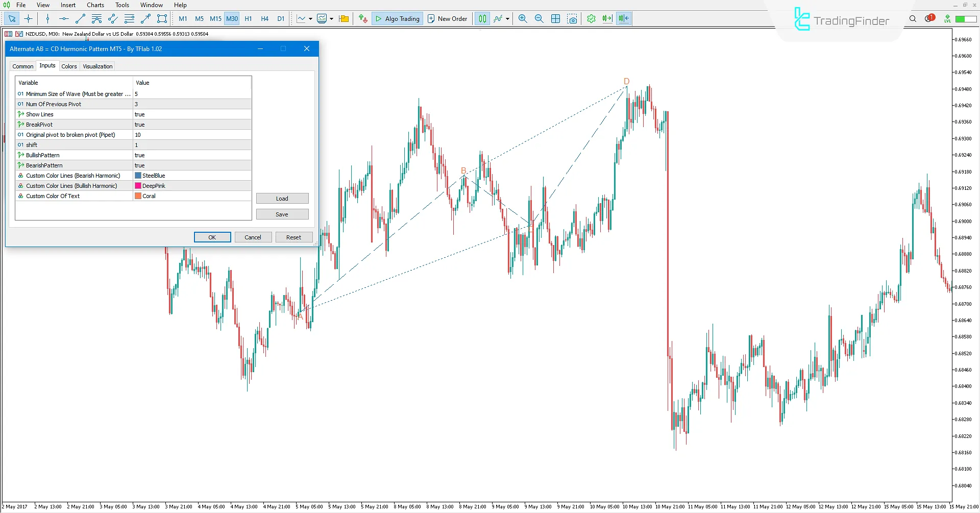
Task: Open the line chart type dropdown
Action: pos(310,19)
